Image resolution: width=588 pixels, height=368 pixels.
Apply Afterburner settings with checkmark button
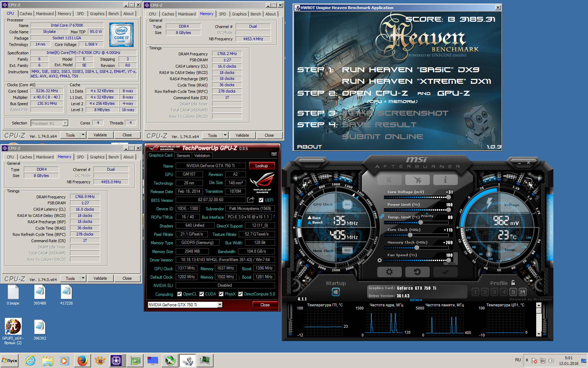pos(445,272)
